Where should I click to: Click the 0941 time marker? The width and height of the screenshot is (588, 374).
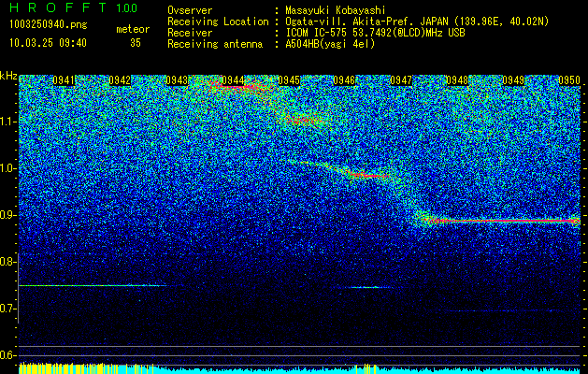point(64,80)
